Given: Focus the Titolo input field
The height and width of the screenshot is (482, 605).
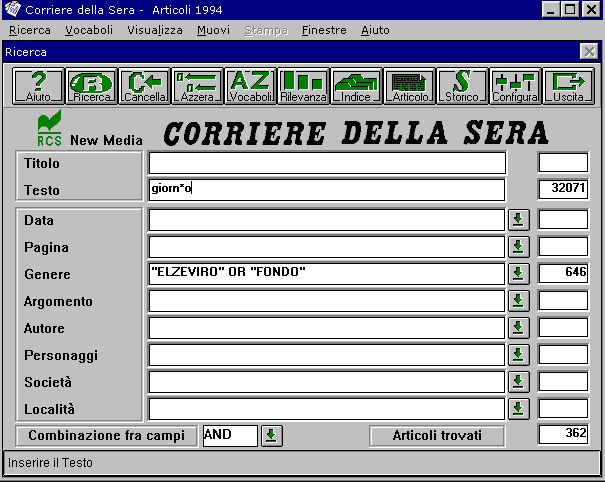Looking at the screenshot, I should pos(327,163).
